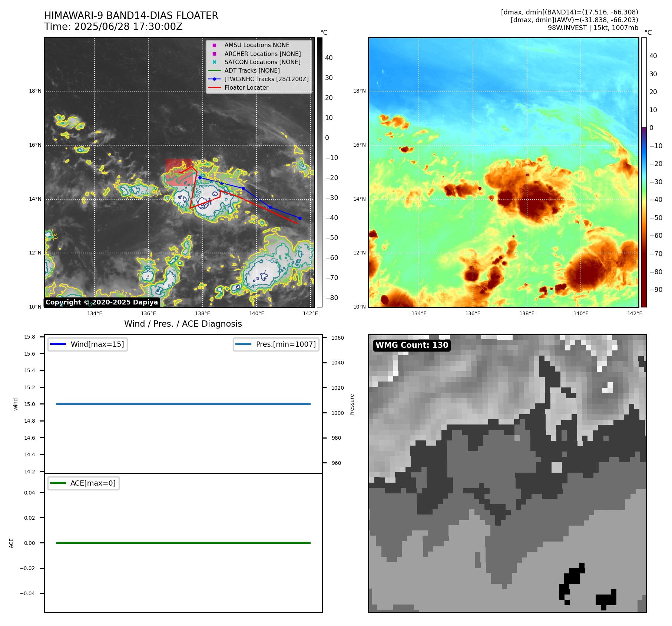Click the 98W.INVEST | 15kt, 1007mb text
Screen dimensions: 672x626
[x=593, y=28]
